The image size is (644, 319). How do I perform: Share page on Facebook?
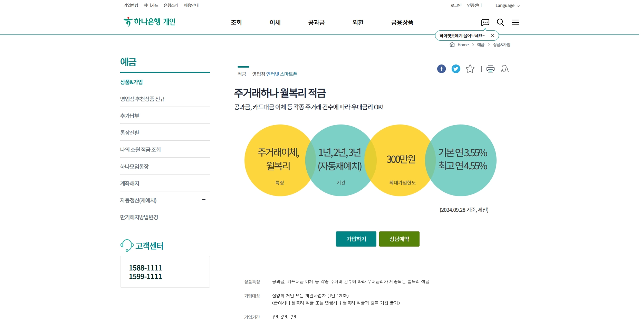click(441, 69)
